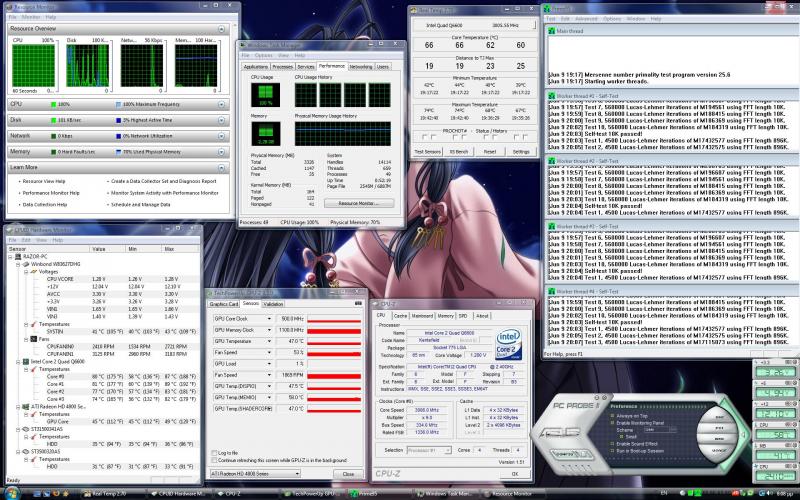Toggle Always on Top in PC Probe
The width and height of the screenshot is (800, 500).
pyautogui.click(x=612, y=416)
